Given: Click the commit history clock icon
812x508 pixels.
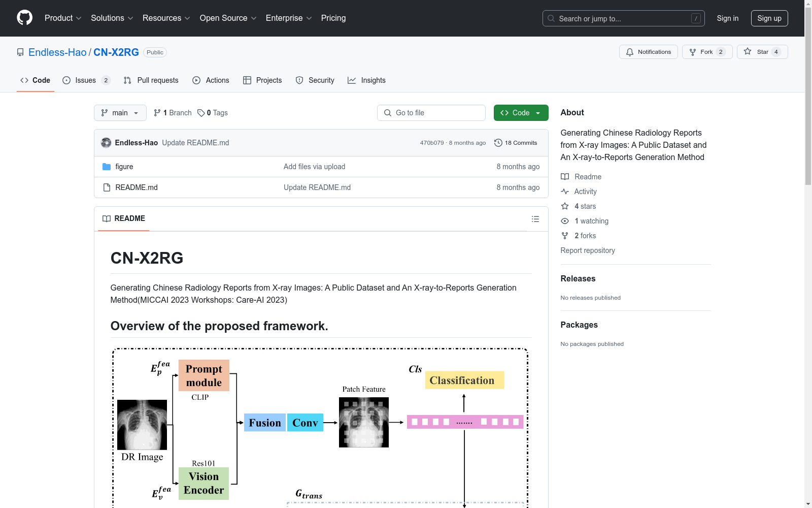Looking at the screenshot, I should click(498, 143).
